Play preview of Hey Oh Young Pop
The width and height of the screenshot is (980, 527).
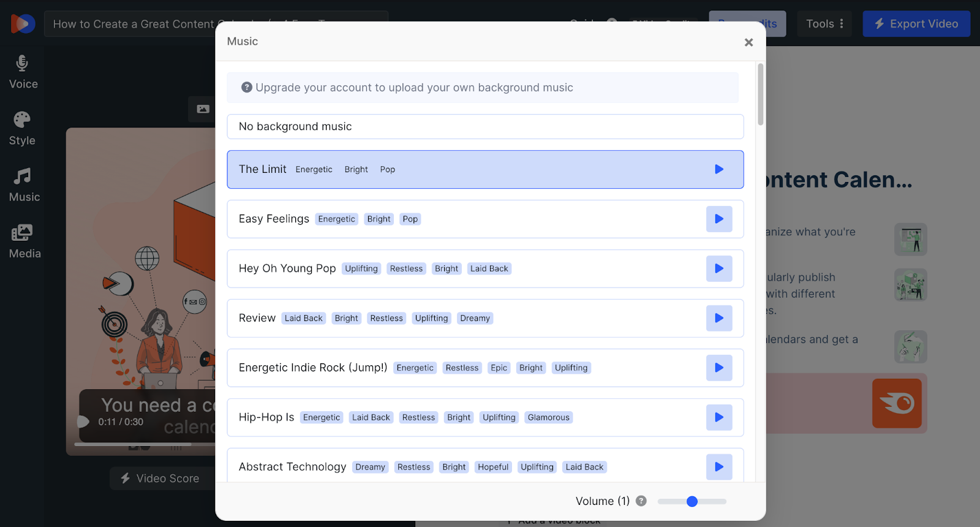click(719, 268)
